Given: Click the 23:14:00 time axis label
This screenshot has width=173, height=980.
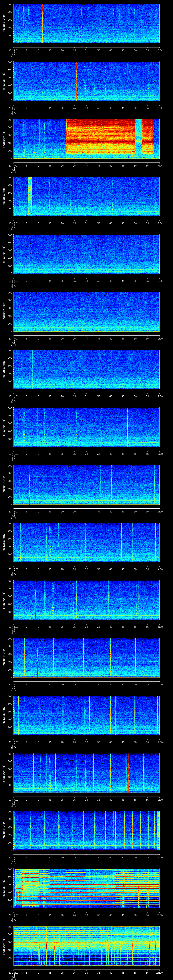Looking at the screenshot, I should click(x=13, y=627).
